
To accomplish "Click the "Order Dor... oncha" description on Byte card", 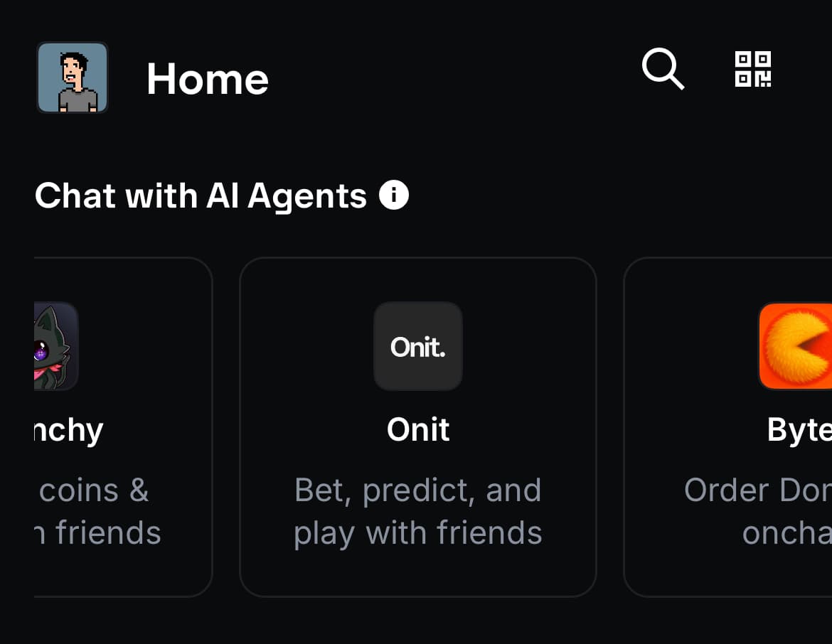I will (x=758, y=511).
